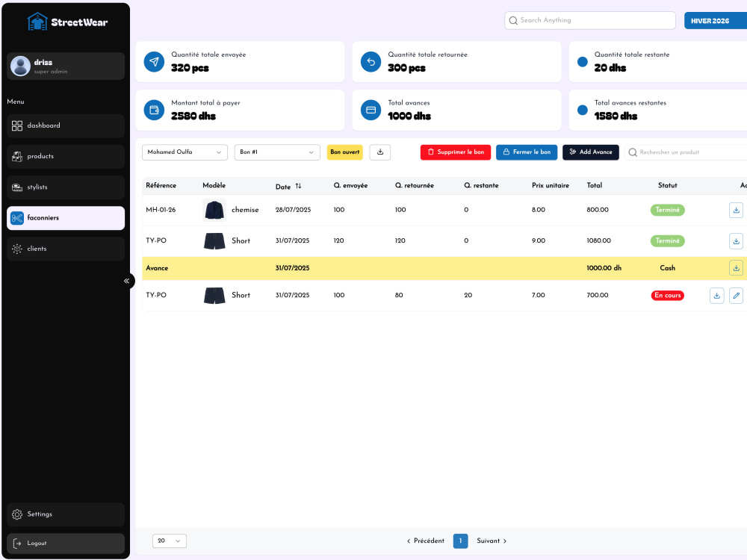Open the dashboard menu item
The width and height of the screenshot is (747, 560).
pos(66,125)
